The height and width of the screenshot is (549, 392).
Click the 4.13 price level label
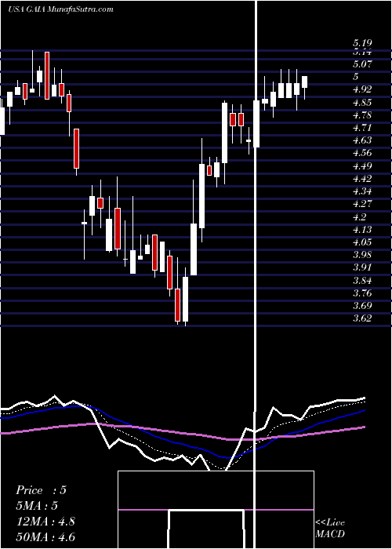[x=362, y=230]
